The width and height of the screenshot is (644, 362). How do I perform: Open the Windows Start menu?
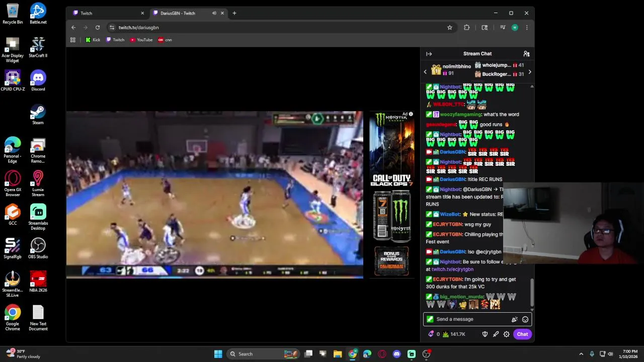pos(218,354)
